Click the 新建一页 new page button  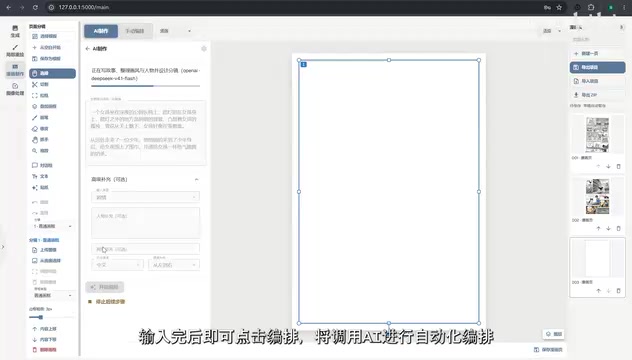(597, 54)
